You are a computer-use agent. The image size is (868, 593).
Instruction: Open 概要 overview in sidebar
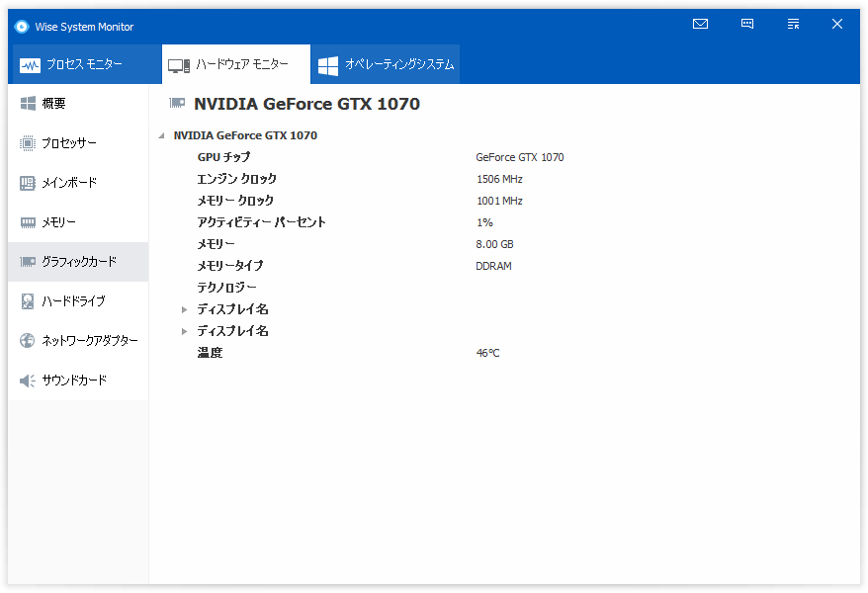[x=78, y=104]
